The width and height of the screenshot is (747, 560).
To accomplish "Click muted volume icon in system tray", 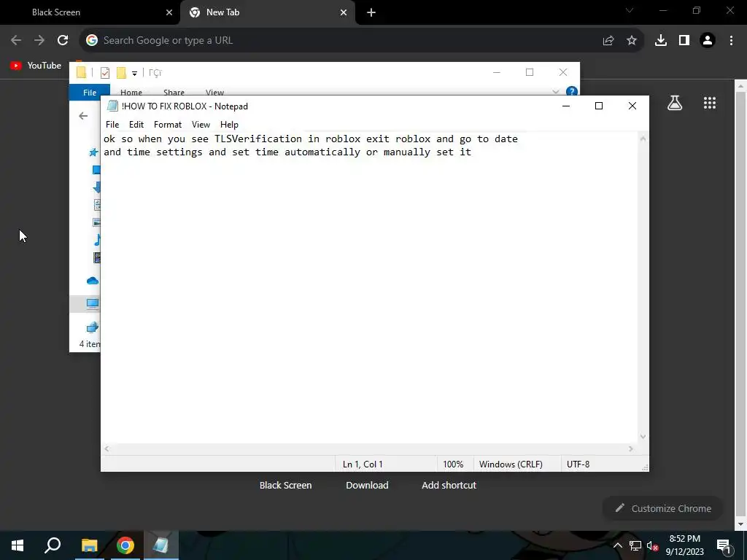I will pyautogui.click(x=653, y=545).
